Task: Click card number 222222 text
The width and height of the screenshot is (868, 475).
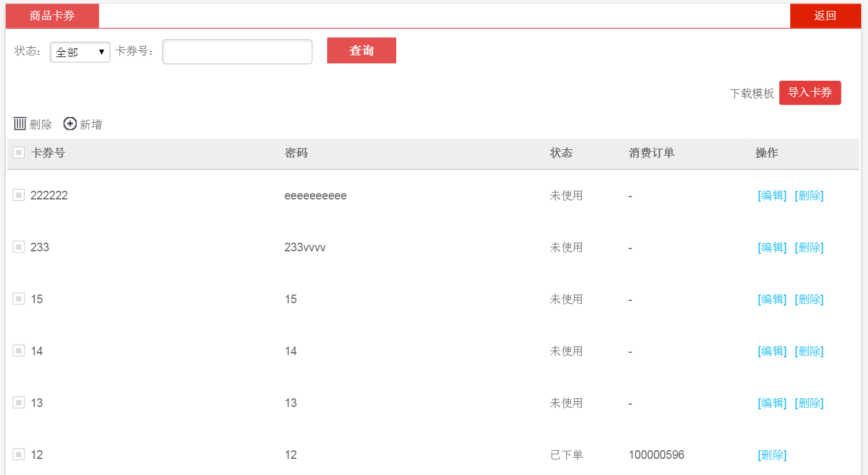Action: (49, 195)
